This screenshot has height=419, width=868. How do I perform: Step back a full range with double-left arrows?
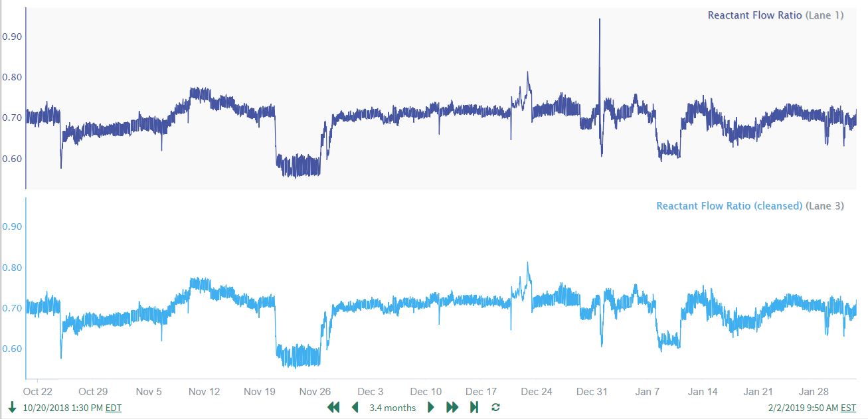[x=333, y=407]
